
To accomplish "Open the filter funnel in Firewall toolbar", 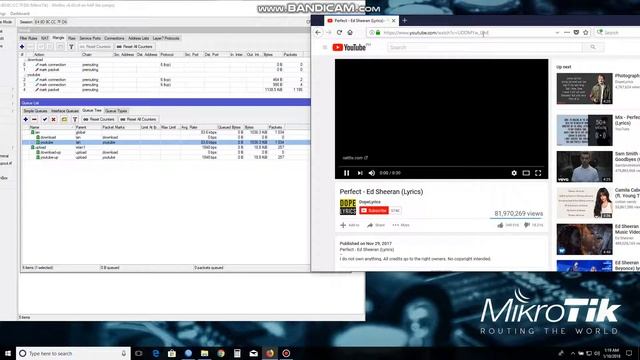I will 71,47.
